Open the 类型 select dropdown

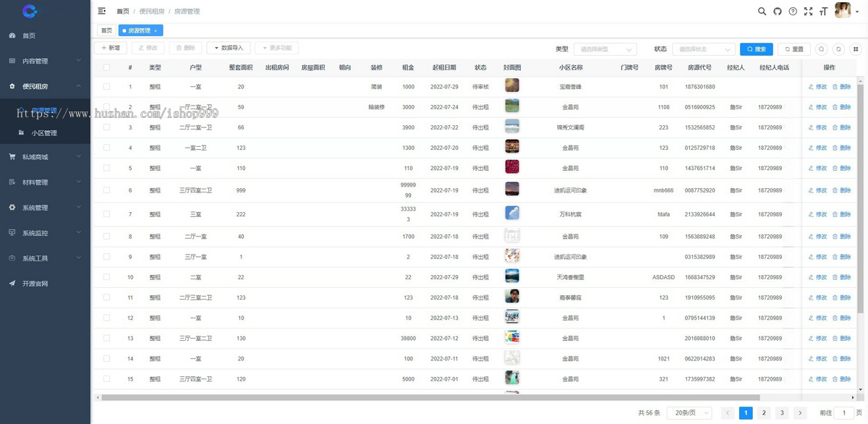pos(605,49)
